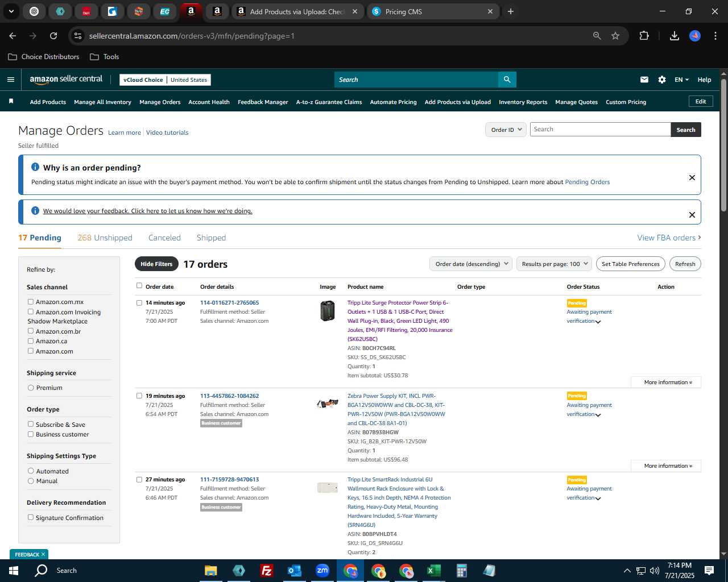Open the Chrome downloads icon
This screenshot has width=728, height=582.
click(675, 36)
